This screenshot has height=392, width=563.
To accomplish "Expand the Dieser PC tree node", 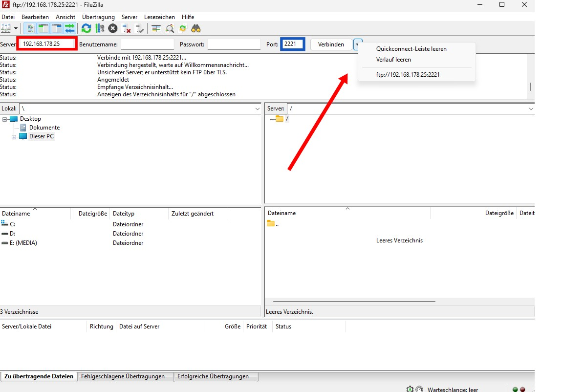I will (x=14, y=137).
